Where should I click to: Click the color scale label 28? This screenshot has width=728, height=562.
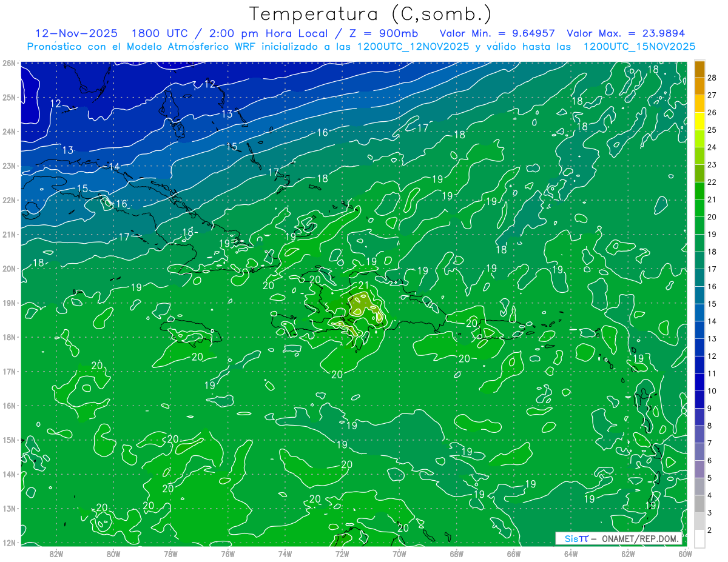point(712,78)
